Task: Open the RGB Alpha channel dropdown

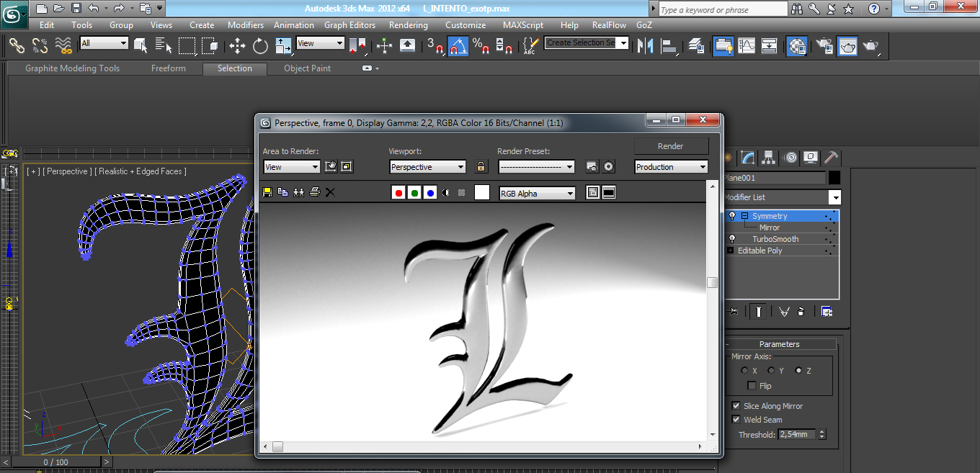Action: pyautogui.click(x=538, y=194)
